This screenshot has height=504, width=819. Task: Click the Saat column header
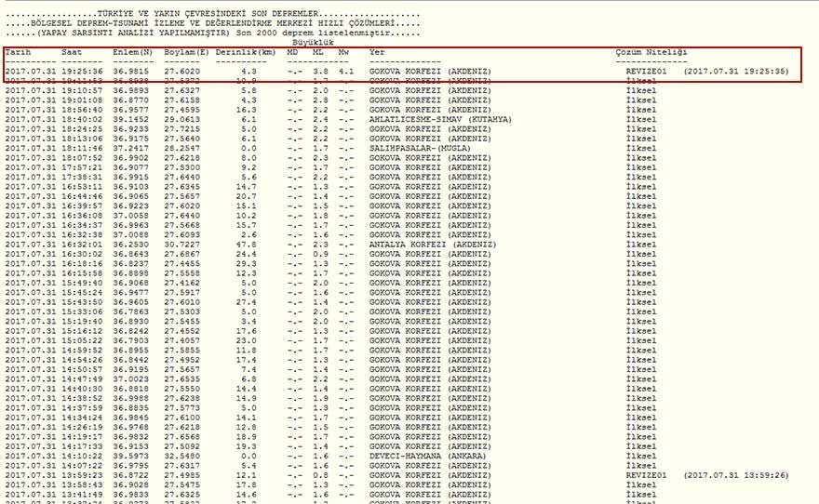(x=72, y=53)
